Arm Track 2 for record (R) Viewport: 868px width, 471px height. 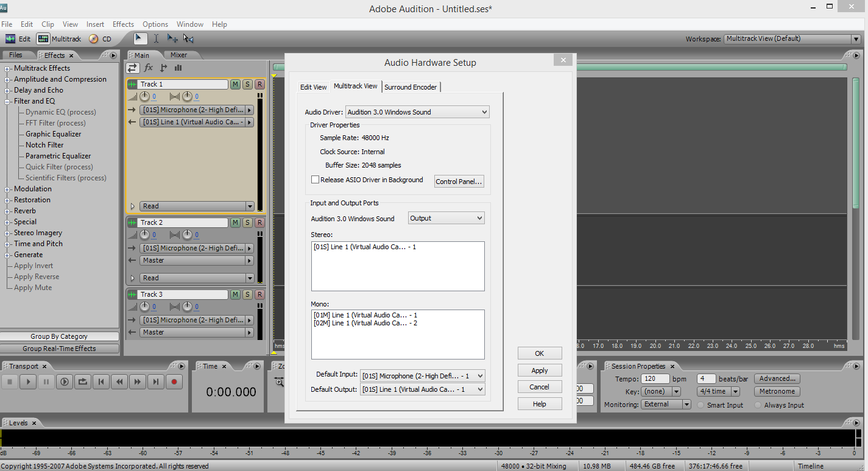259,222
